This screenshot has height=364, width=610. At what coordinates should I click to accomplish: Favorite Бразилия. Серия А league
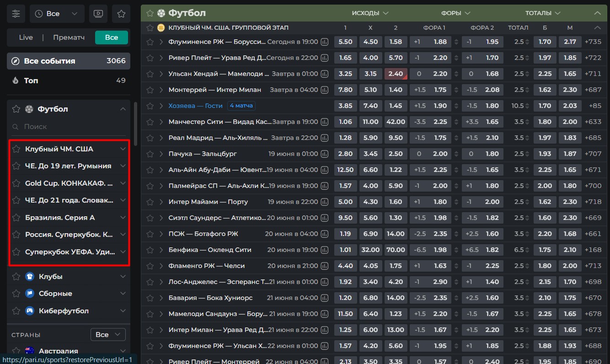click(16, 217)
